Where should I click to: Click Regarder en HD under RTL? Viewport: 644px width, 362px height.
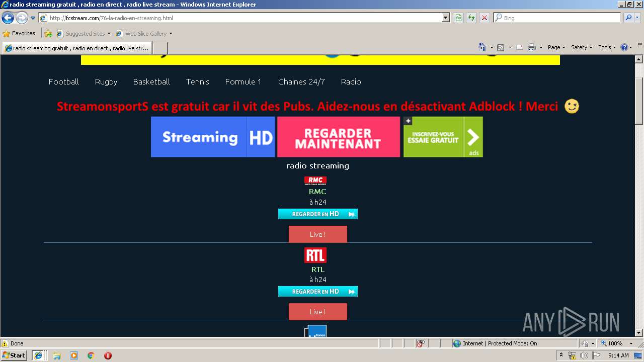coord(318,291)
